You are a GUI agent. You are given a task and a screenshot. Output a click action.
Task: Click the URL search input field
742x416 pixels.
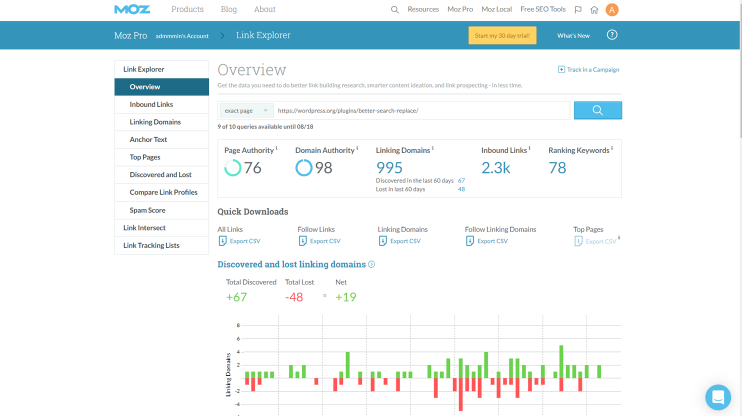422,111
